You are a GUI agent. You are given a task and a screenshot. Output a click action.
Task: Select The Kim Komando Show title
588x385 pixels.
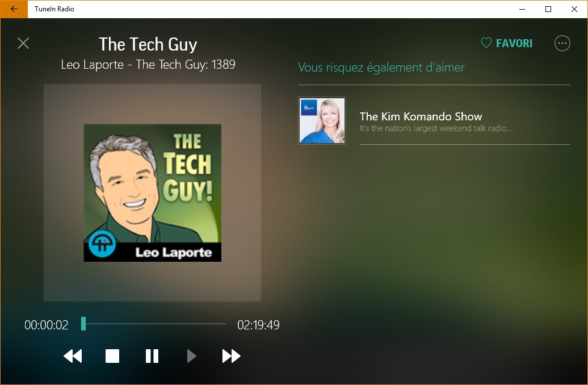(x=421, y=116)
